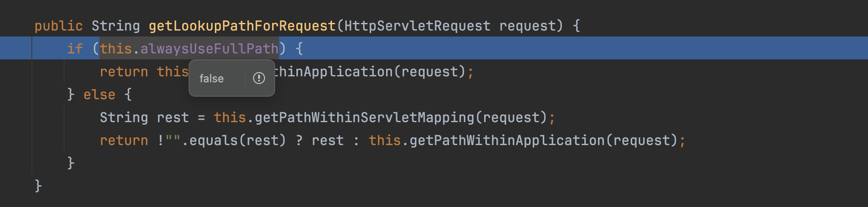
Task: Click the else keyword
Action: [99, 95]
